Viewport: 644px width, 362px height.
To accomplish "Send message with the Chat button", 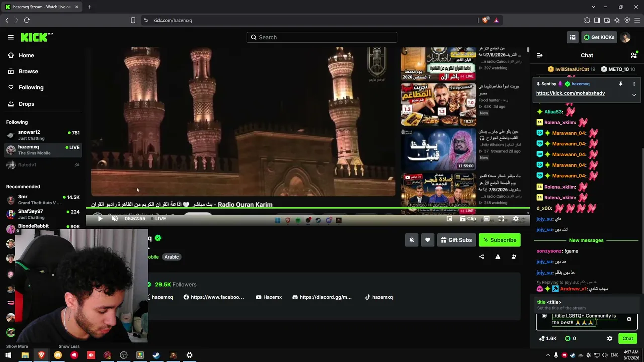I will (x=628, y=339).
